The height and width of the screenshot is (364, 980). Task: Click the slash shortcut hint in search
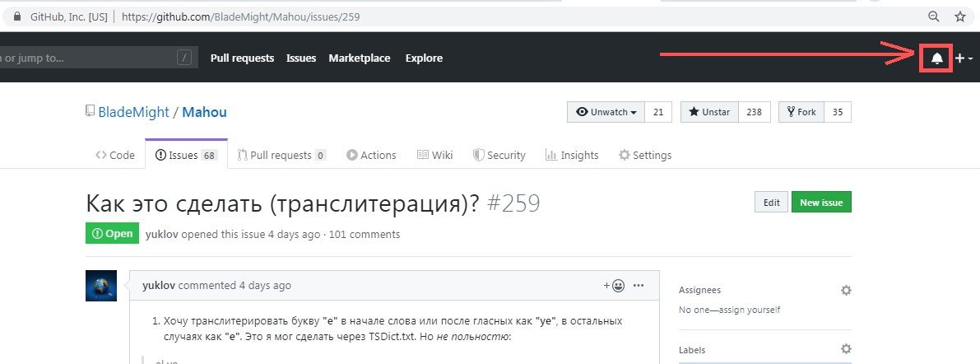(x=184, y=58)
